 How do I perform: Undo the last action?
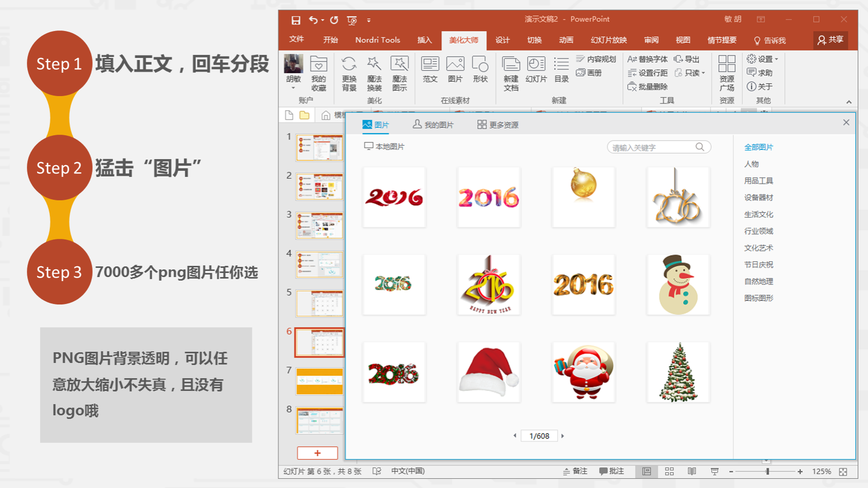(313, 20)
